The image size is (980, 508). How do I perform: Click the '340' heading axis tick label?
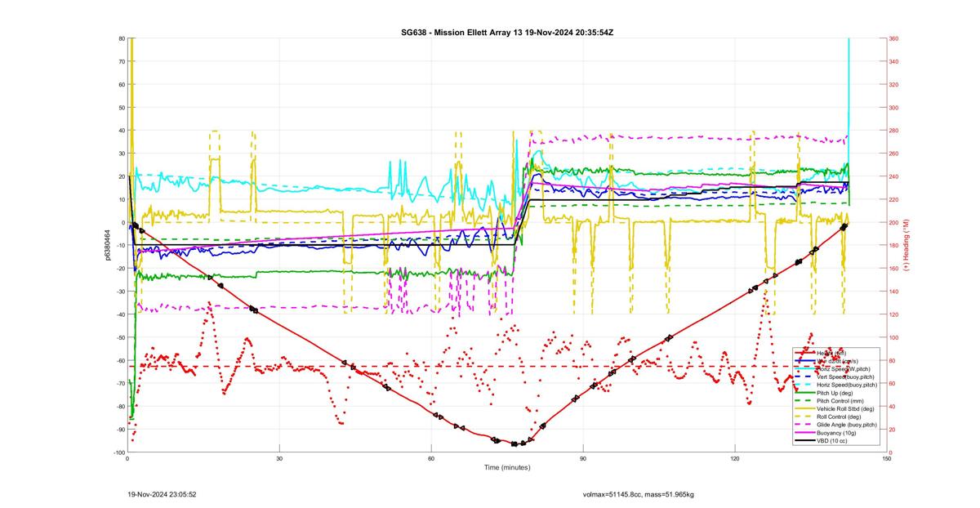tap(893, 61)
